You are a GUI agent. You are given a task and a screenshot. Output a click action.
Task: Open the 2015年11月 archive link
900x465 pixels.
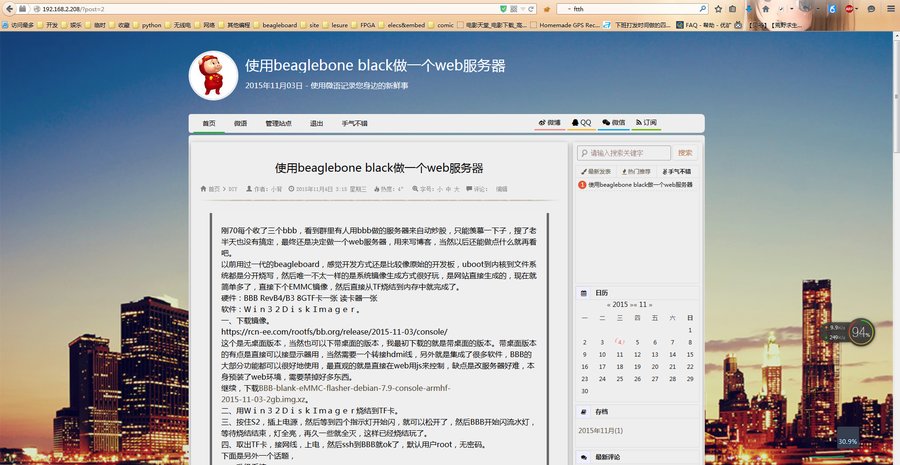(601, 430)
